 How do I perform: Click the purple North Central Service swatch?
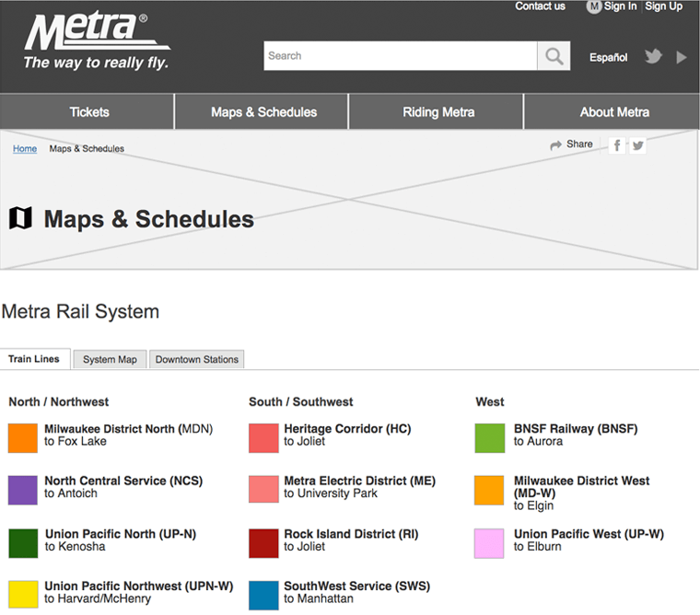pyautogui.click(x=23, y=490)
